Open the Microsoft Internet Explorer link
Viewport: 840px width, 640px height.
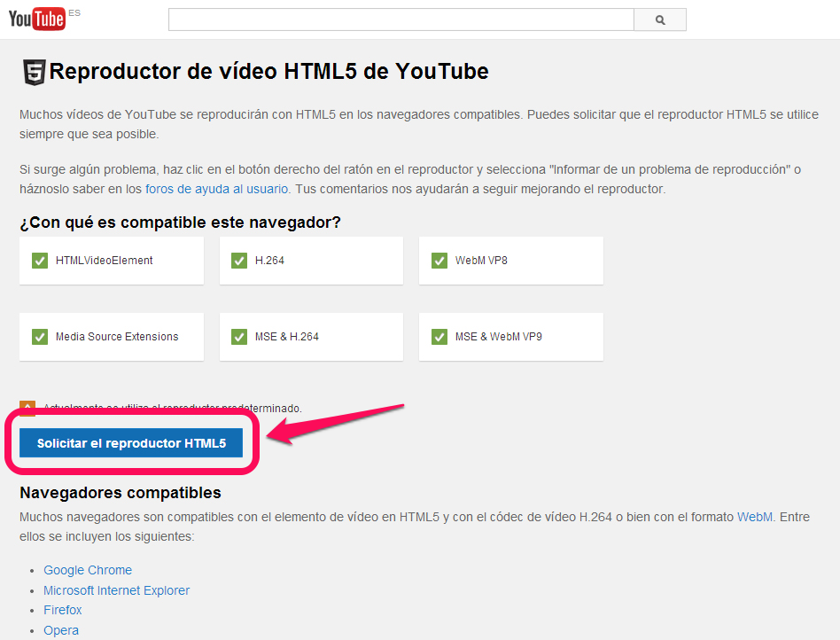coord(116,590)
